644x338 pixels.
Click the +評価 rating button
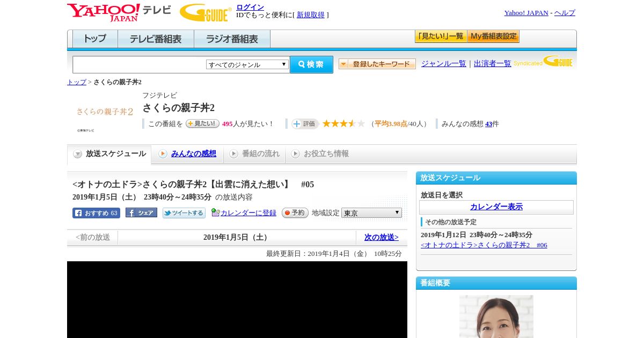click(305, 124)
